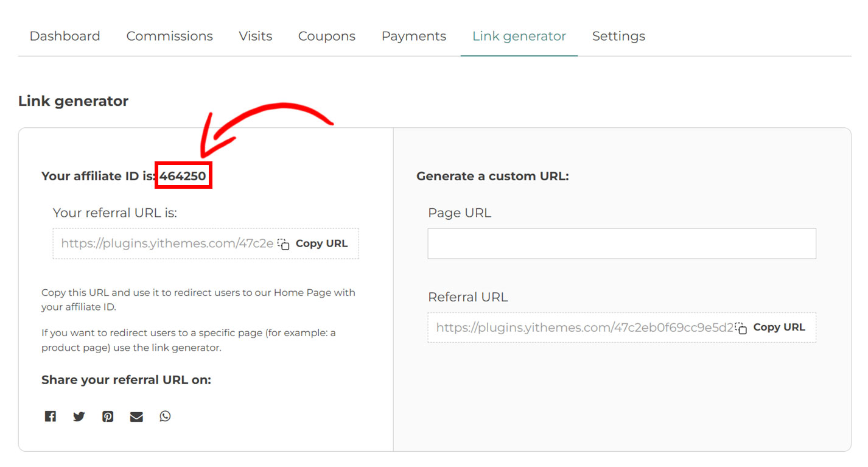This screenshot has width=868, height=467.
Task: Open the Dashboard tab
Action: [65, 36]
